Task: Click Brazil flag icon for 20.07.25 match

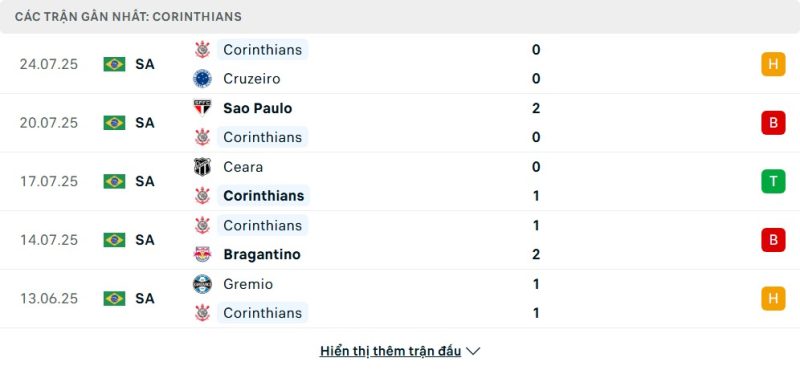Action: point(114,123)
